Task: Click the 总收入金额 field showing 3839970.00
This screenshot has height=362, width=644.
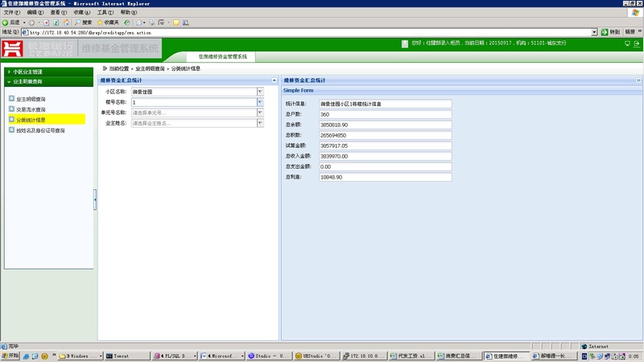Action: (386, 156)
